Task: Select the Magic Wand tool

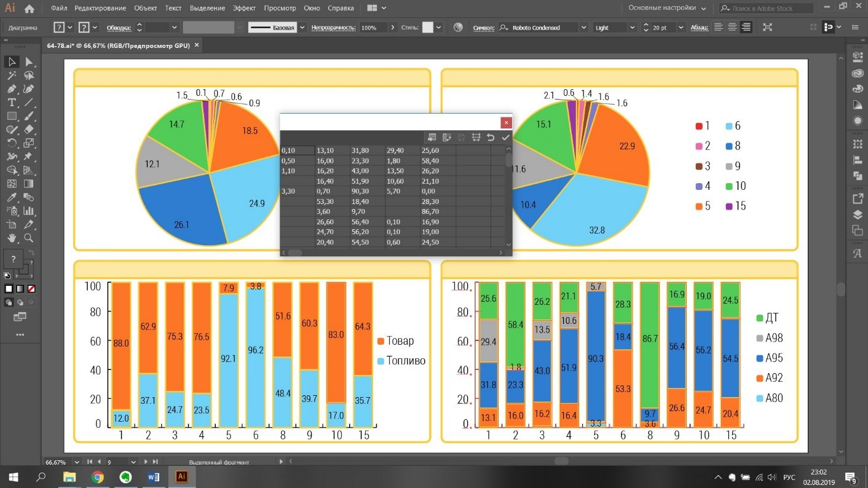Action: [12, 75]
